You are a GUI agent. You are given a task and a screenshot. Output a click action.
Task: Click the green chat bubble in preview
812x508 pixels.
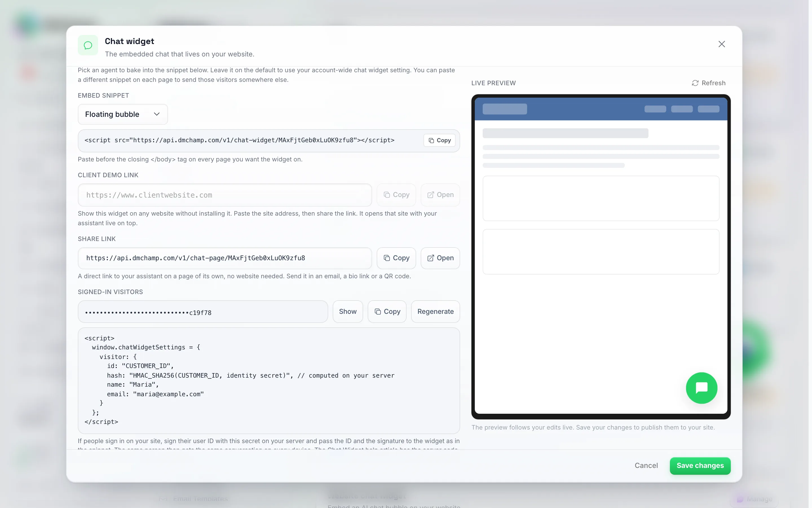click(x=701, y=388)
